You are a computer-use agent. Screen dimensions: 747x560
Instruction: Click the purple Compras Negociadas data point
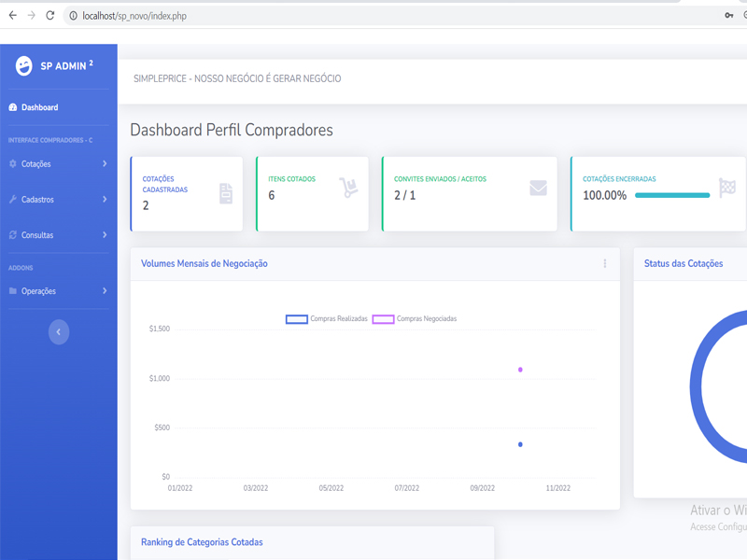(520, 370)
